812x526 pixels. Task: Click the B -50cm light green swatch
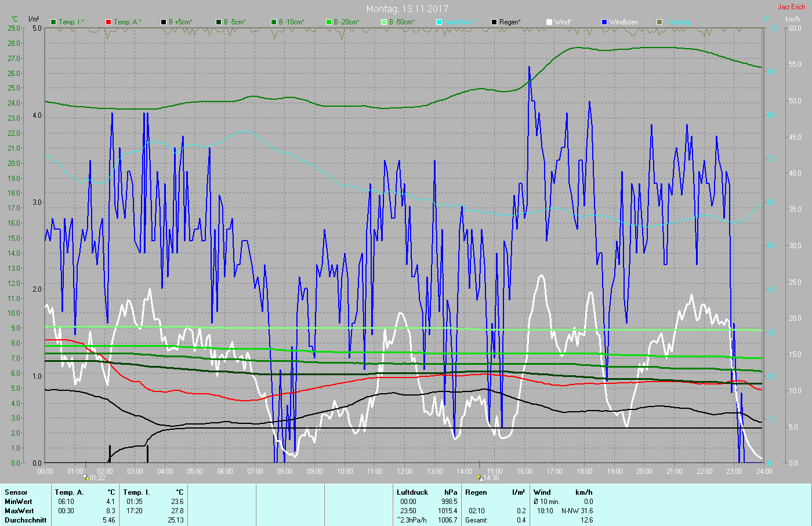(384, 22)
